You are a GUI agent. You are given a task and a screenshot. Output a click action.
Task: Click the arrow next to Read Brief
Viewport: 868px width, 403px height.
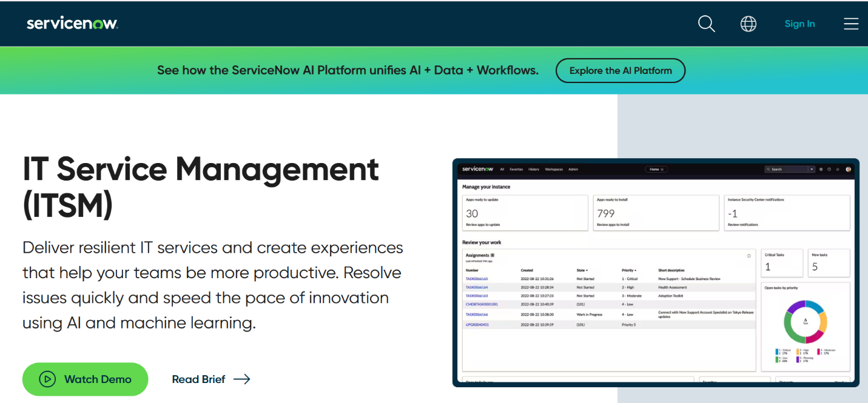(242, 379)
